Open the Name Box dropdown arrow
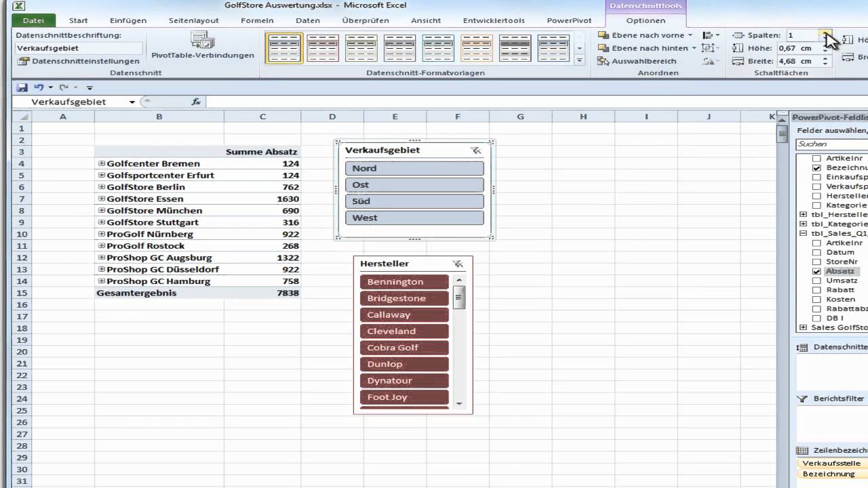Image resolution: width=868 pixels, height=488 pixels. 132,102
